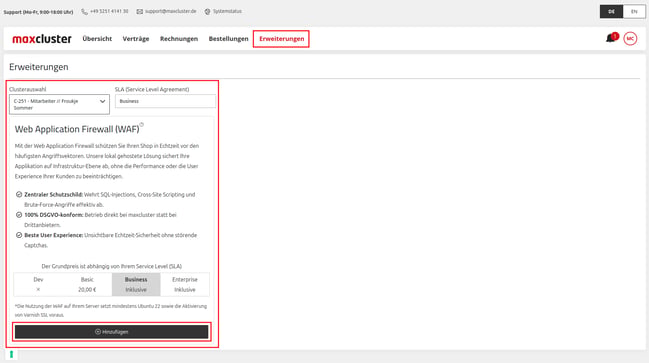Click the SLA field showing Business
Screen dimensions: 649x363
pos(165,101)
